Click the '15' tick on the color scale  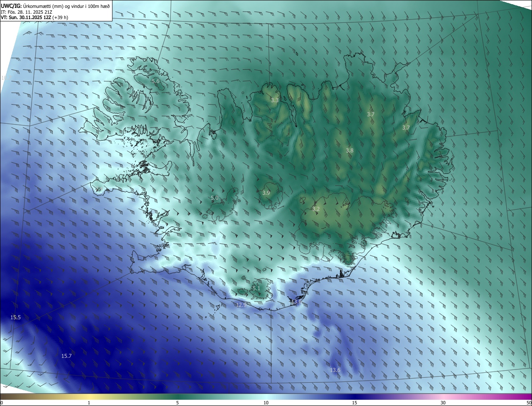coord(355,403)
